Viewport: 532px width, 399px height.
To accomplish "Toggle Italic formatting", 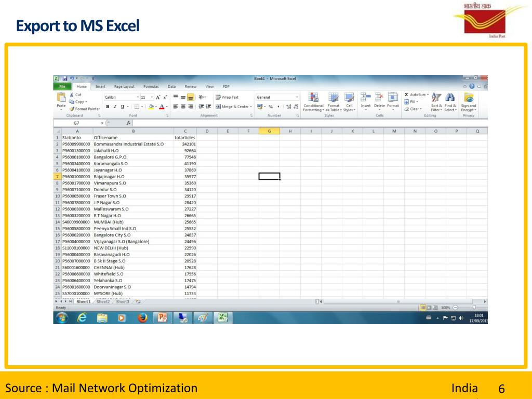I will coord(115,107).
